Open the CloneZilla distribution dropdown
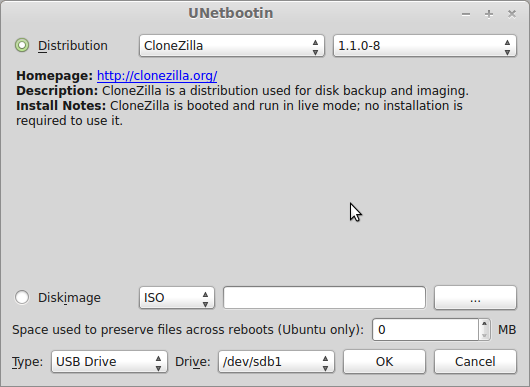The height and width of the screenshot is (387, 530). tap(232, 46)
